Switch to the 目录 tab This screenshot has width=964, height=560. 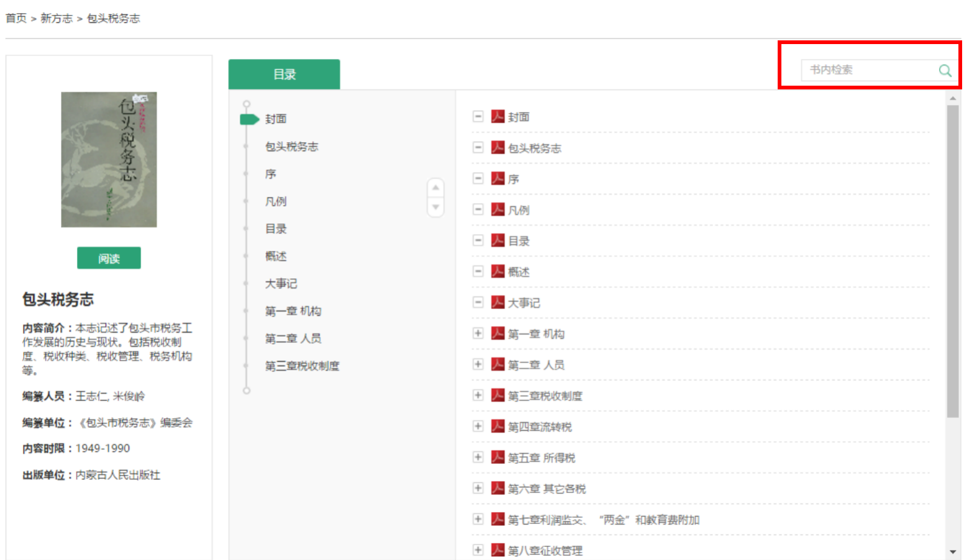[284, 75]
